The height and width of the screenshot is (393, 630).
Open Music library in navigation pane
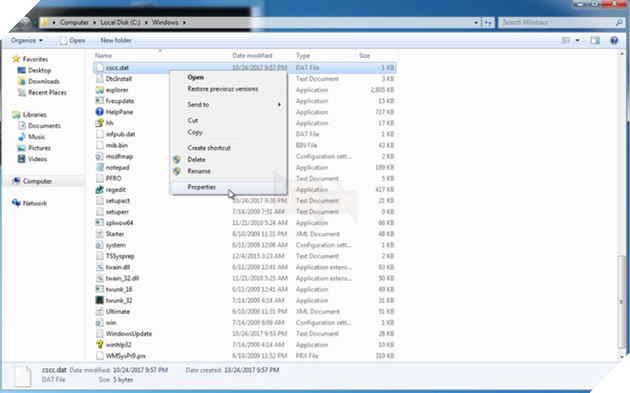coord(37,137)
